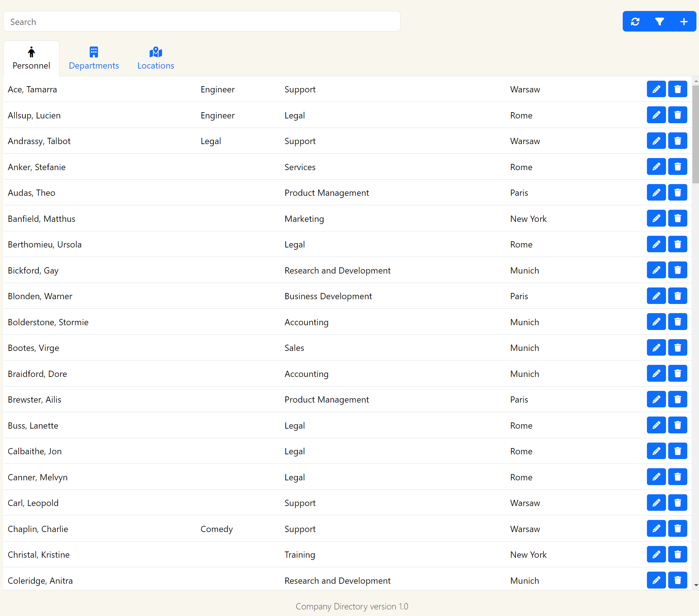Screen dimensions: 699x616
Task: Switch to the Departments tab
Action: [94, 58]
